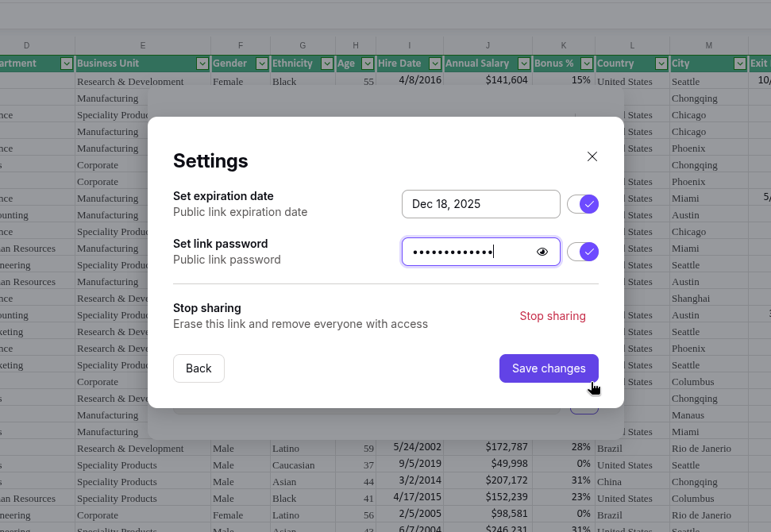Click the filter icon on the Bonus % column

[x=588, y=64]
